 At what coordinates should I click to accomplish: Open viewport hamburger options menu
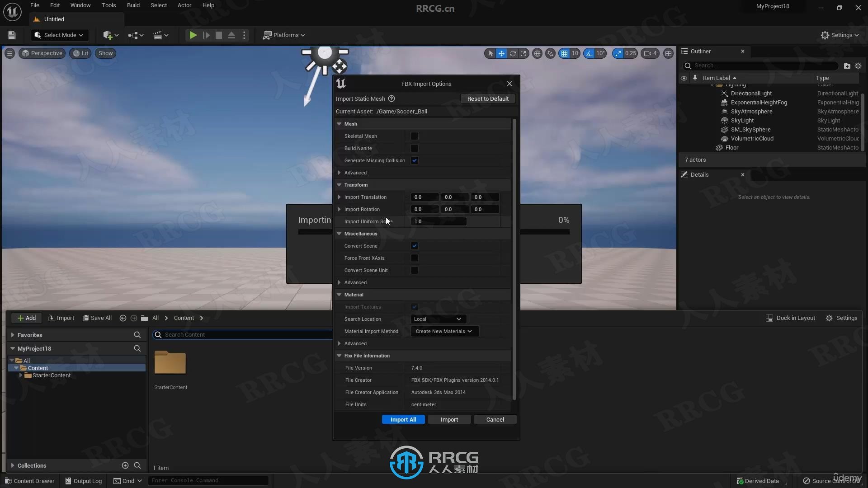9,53
